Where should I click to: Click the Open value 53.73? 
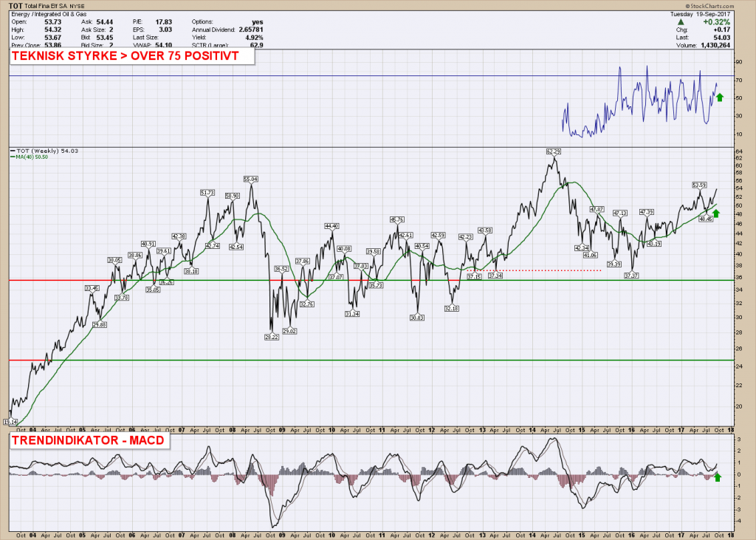point(53,21)
